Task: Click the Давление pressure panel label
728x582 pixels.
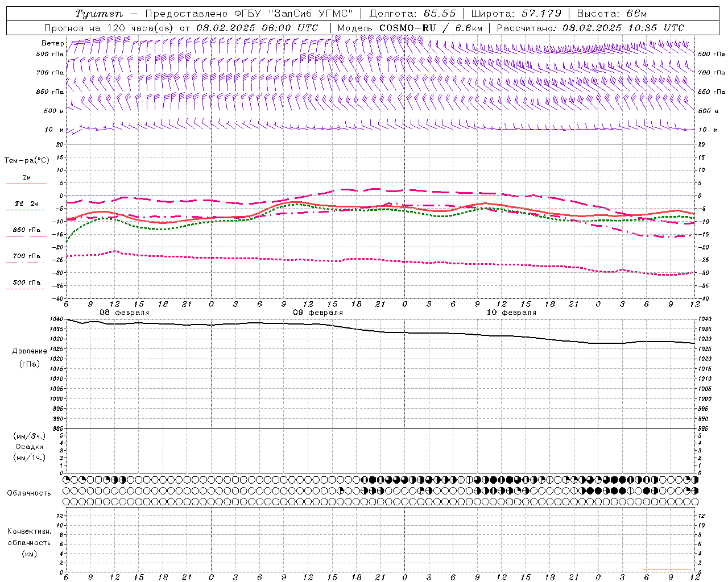Action: pos(30,351)
